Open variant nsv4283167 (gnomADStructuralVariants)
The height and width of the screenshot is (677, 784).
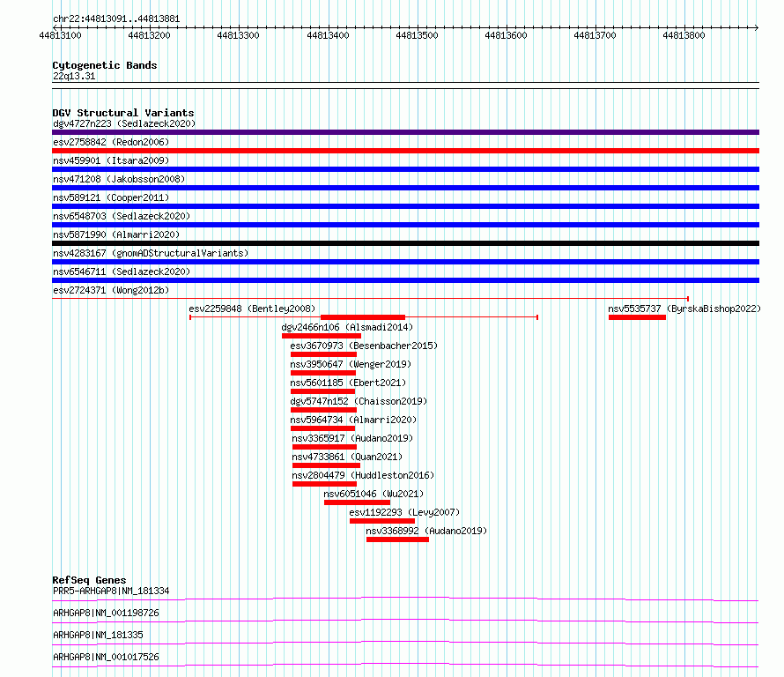[151, 253]
